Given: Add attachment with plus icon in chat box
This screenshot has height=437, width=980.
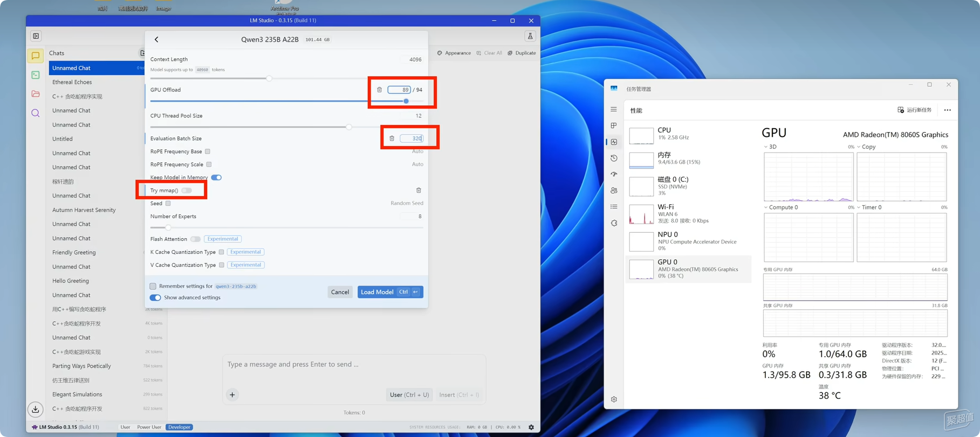Looking at the screenshot, I should tap(232, 395).
